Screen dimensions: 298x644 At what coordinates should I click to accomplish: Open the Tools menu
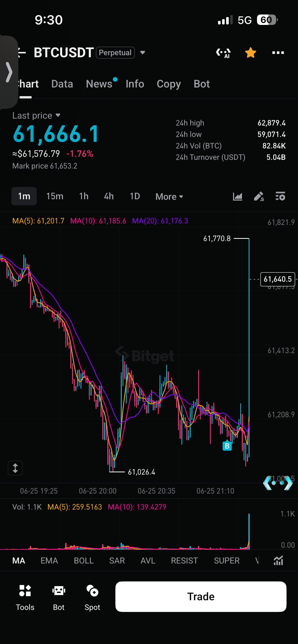25,598
